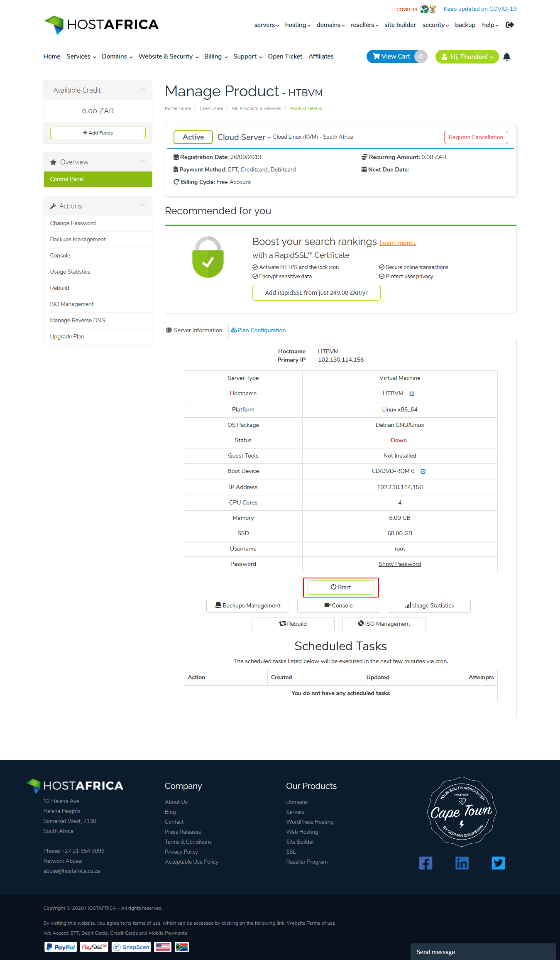This screenshot has height=960, width=560.
Task: Open the Keep updated on COVID-19 link
Action: click(x=480, y=9)
